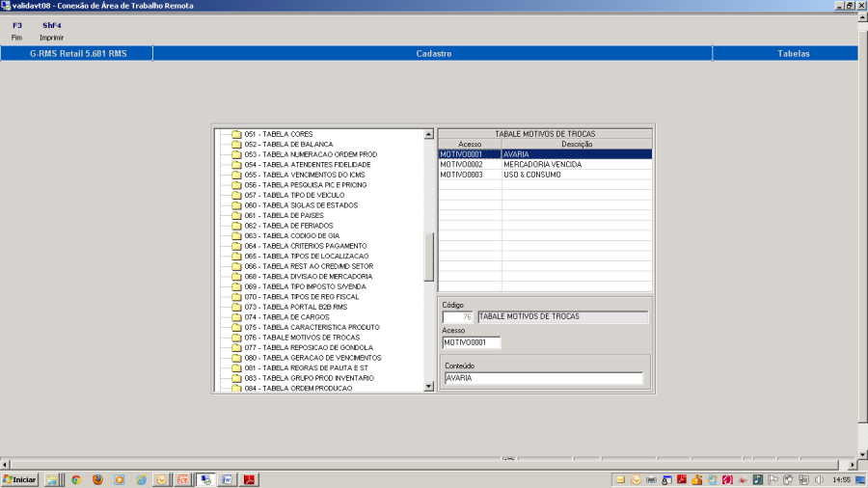Click the Código number field

458,317
